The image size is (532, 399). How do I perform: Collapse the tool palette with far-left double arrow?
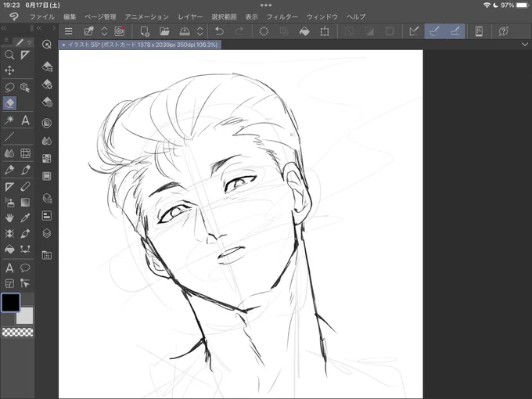click(x=4, y=28)
